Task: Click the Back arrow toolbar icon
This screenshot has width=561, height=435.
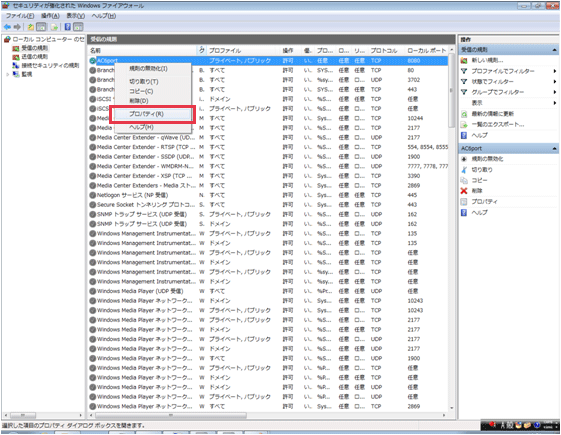Action: click(7, 27)
